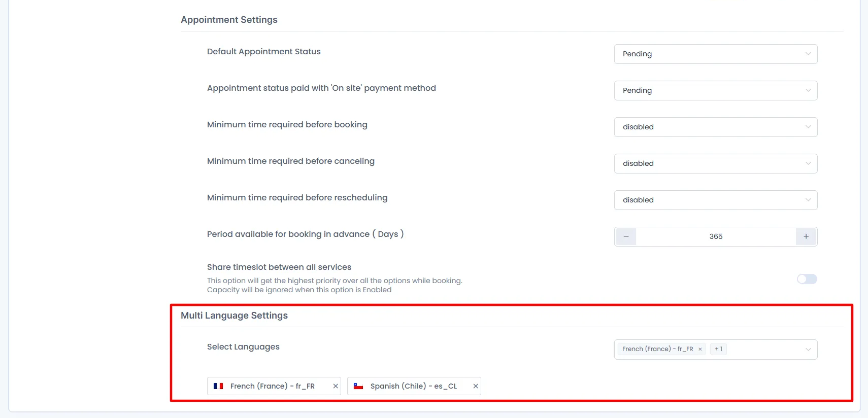Click the Multi Language Settings heading
The height and width of the screenshot is (418, 868).
[x=234, y=316]
